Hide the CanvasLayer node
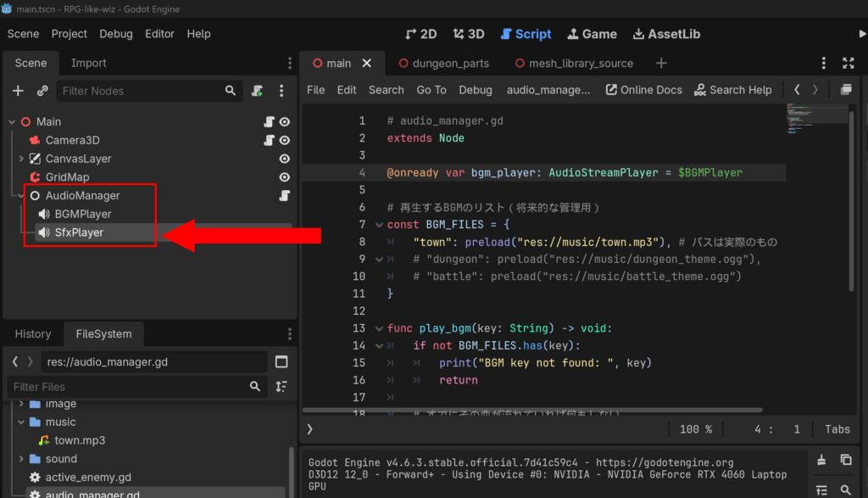This screenshot has width=868, height=498. coord(285,159)
